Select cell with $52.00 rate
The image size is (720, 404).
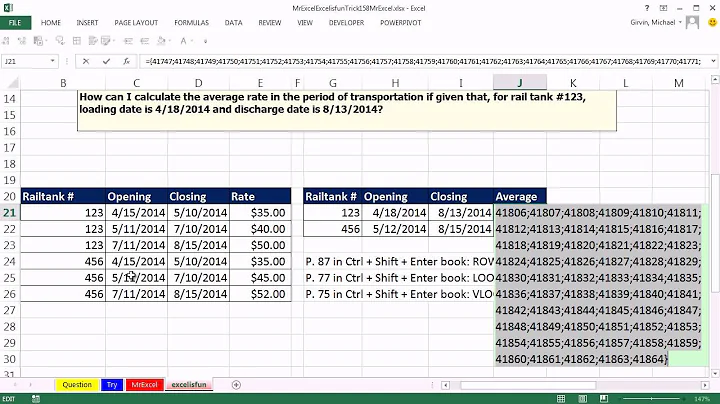coord(260,294)
